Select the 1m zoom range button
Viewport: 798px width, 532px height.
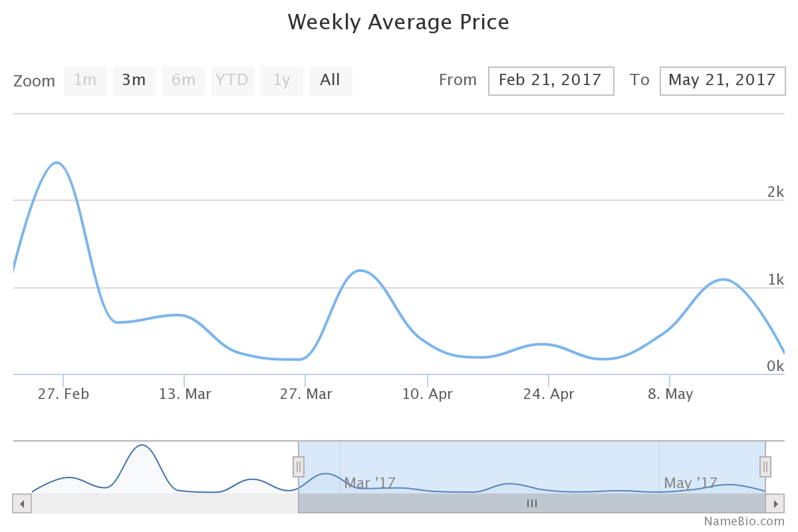click(85, 80)
